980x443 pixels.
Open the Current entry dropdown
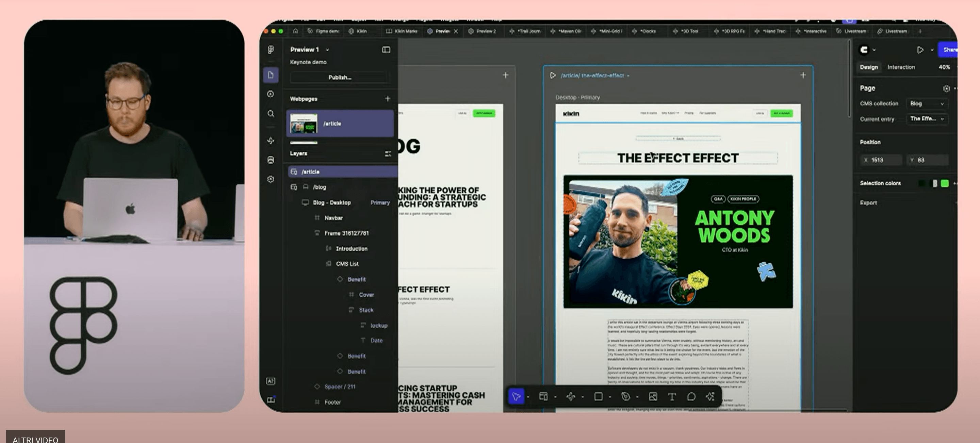click(x=927, y=119)
